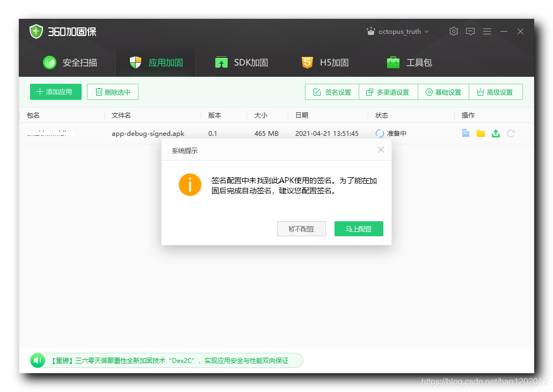The image size is (553, 392).
Task: Open output folder via yellow folder icon
Action: point(481,133)
